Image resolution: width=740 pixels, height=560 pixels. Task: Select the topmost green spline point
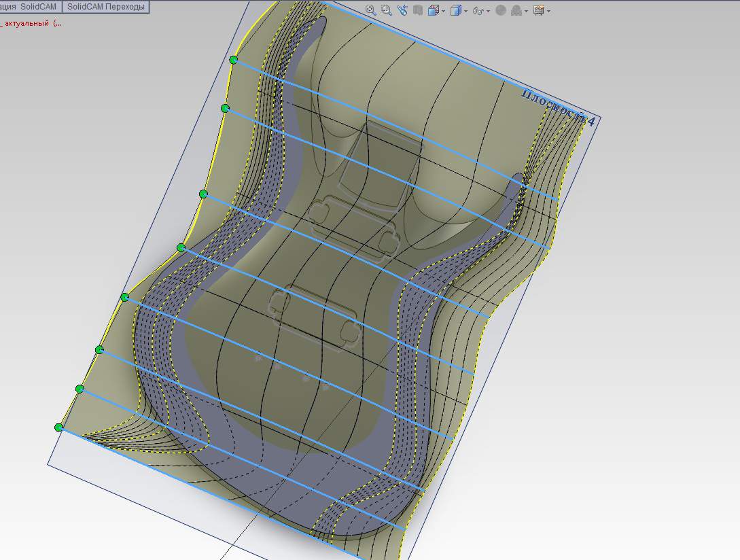pos(234,60)
